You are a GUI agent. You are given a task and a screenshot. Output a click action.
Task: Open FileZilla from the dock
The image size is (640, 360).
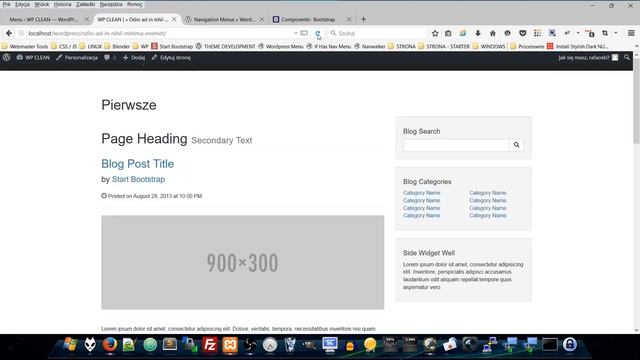[x=210, y=345]
